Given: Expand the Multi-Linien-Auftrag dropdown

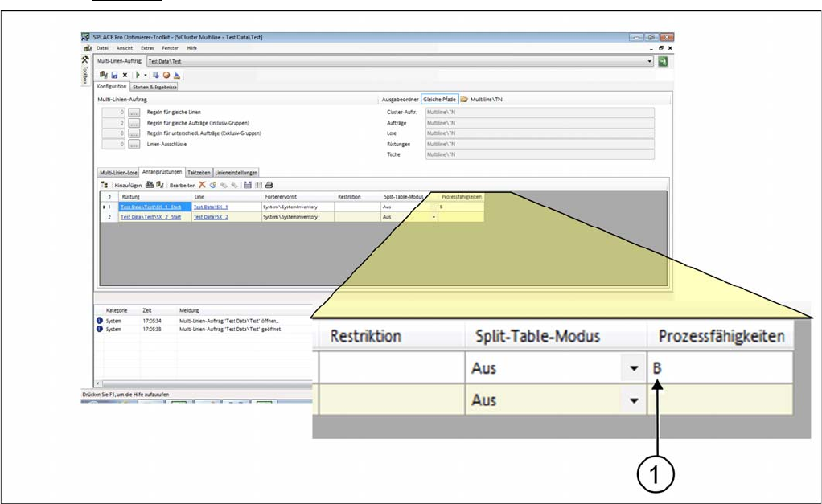Looking at the screenshot, I should click(650, 61).
